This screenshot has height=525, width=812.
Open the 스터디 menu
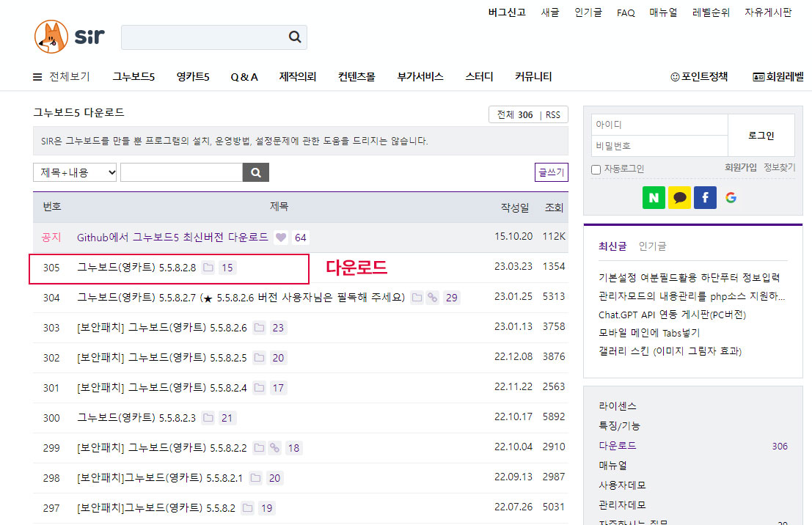click(x=479, y=77)
